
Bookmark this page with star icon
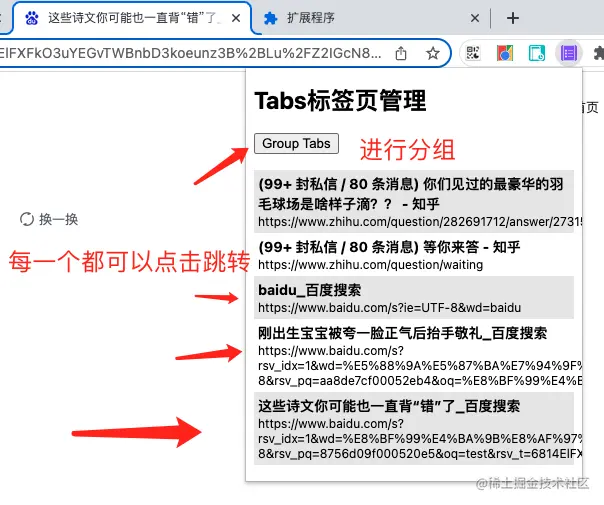click(x=433, y=53)
